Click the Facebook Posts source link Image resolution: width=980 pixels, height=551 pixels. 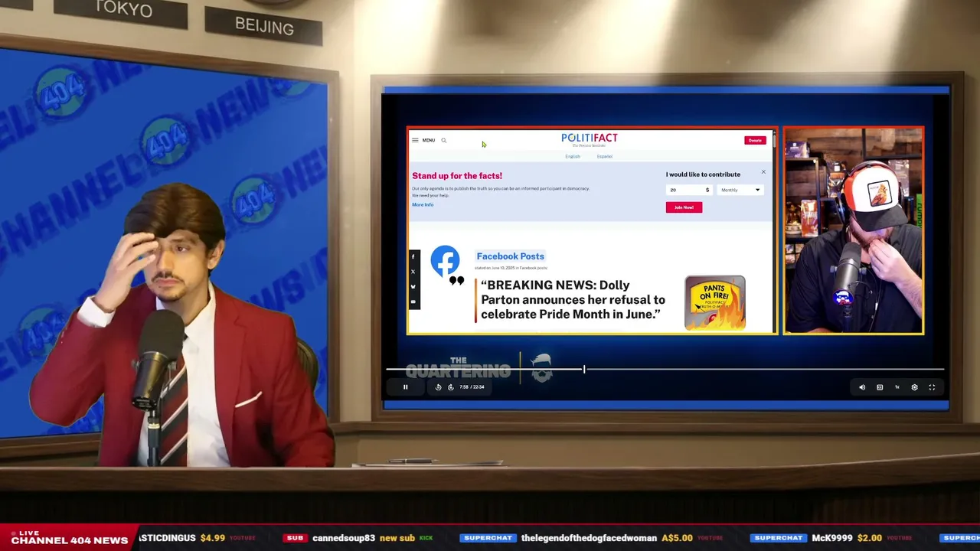[x=511, y=256]
